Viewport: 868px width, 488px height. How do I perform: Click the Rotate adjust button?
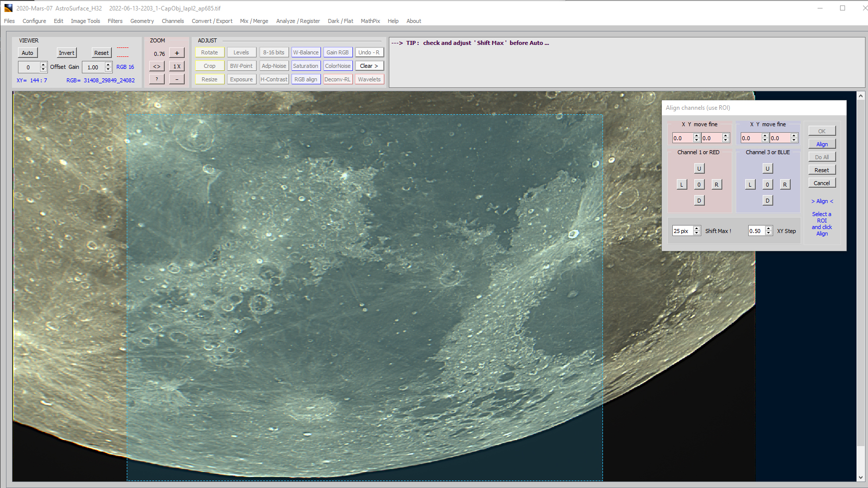pos(210,52)
